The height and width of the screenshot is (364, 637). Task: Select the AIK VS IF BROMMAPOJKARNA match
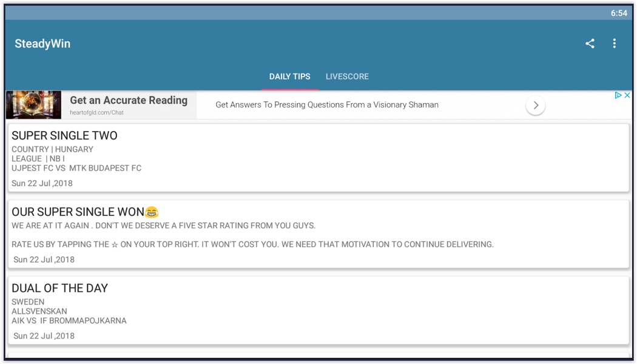[69, 320]
